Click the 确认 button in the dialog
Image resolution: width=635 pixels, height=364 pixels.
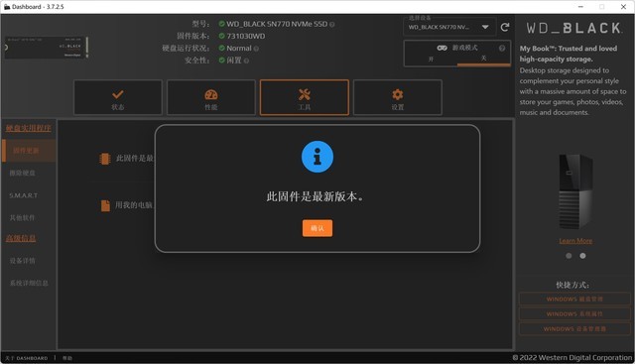[317, 228]
